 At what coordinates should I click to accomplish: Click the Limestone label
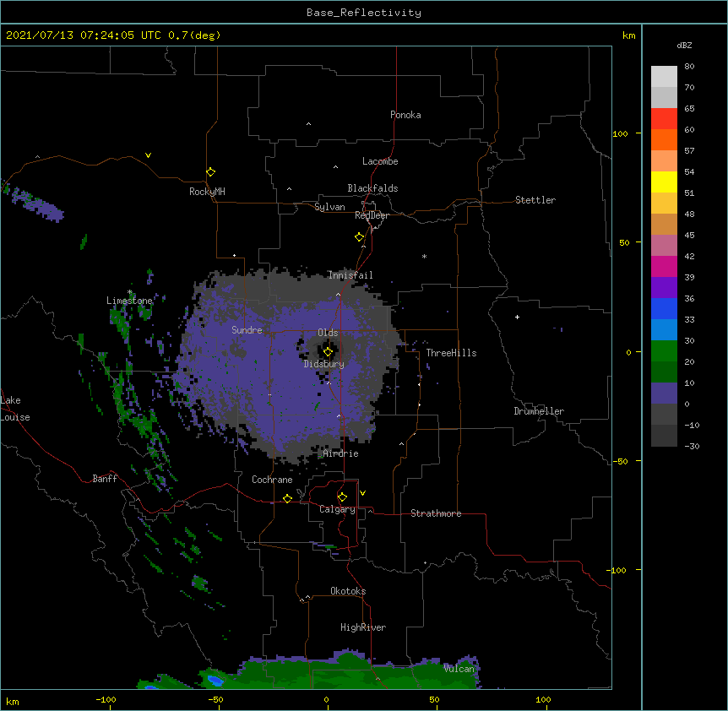[x=129, y=301]
